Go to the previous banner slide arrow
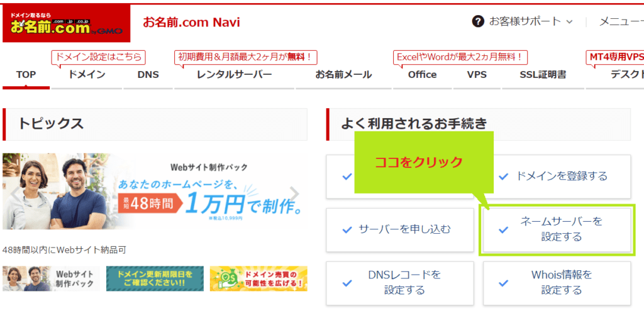The width and height of the screenshot is (644, 333). [x=14, y=194]
